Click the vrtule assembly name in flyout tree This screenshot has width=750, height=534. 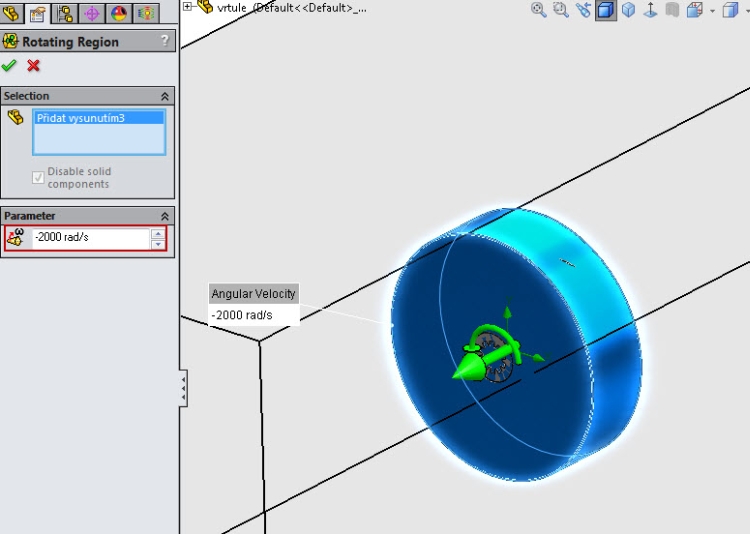pyautogui.click(x=232, y=8)
